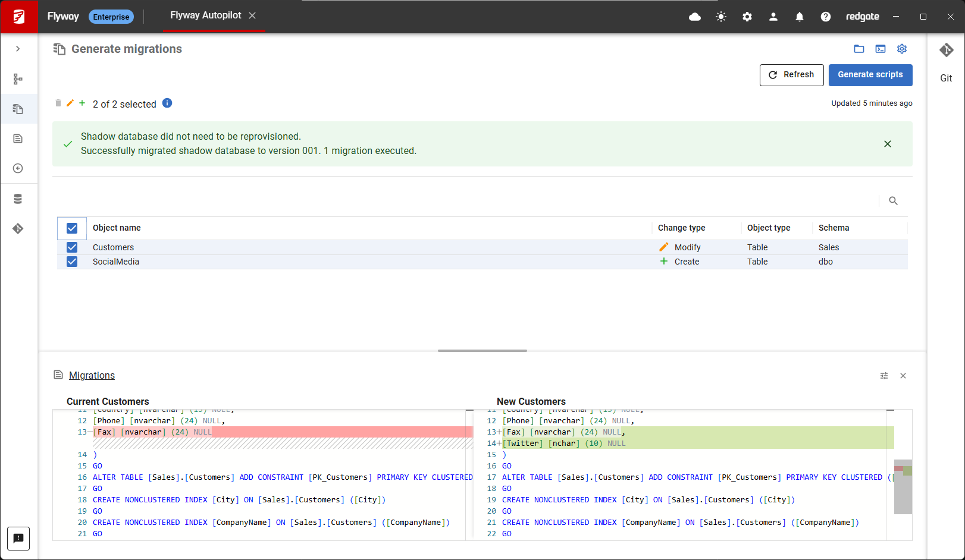
Task: Close the Migrations diff panel
Action: (x=903, y=376)
